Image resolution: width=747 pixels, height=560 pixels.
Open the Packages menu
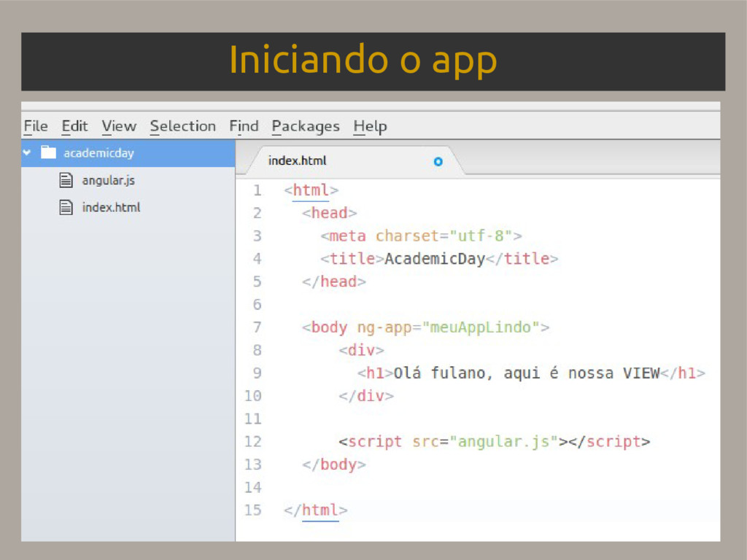(x=306, y=126)
